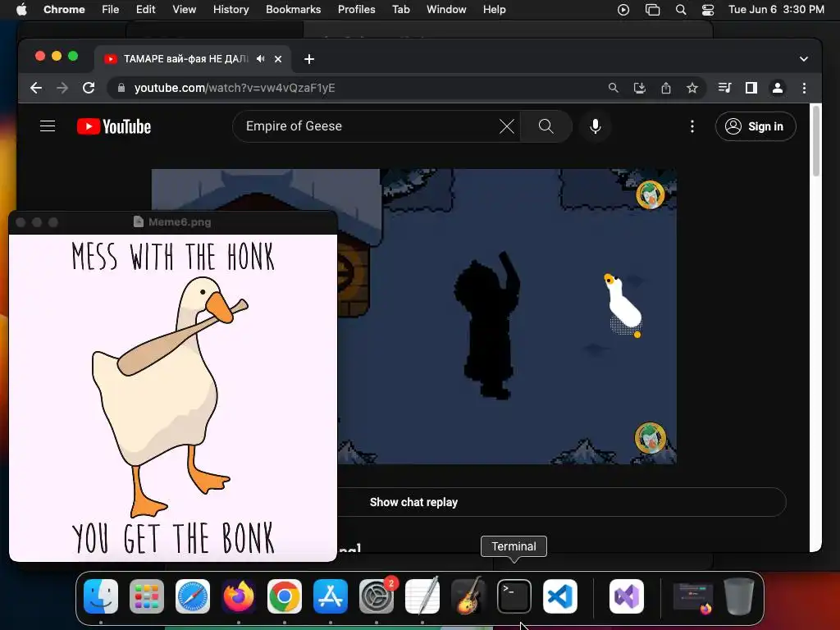Open the Profiles menu
The width and height of the screenshot is (840, 630).
tap(356, 10)
